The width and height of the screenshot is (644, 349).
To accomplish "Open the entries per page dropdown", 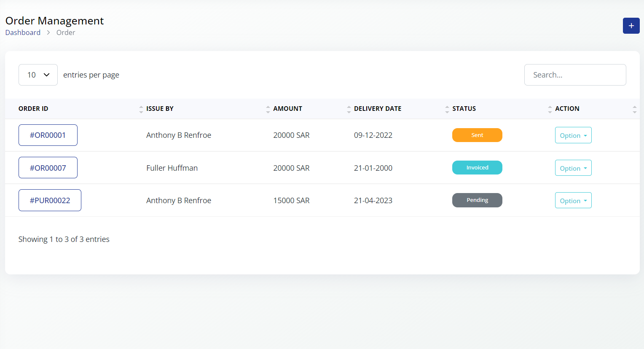I will pyautogui.click(x=38, y=75).
